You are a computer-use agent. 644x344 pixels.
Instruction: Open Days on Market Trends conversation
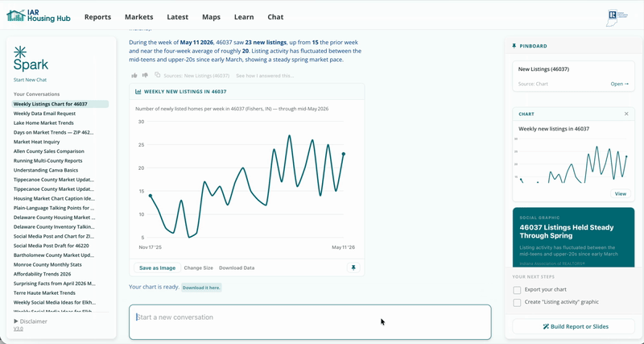tap(53, 132)
